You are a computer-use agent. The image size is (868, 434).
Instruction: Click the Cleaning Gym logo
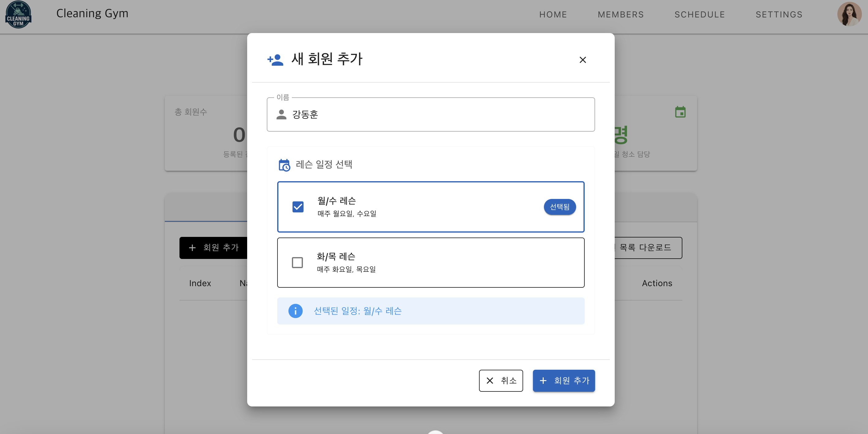18,14
